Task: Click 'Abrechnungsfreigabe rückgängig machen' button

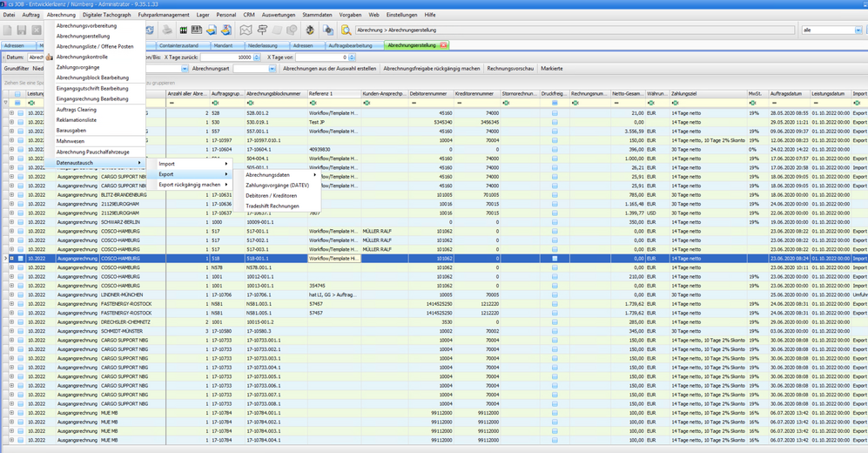Action: (x=432, y=69)
